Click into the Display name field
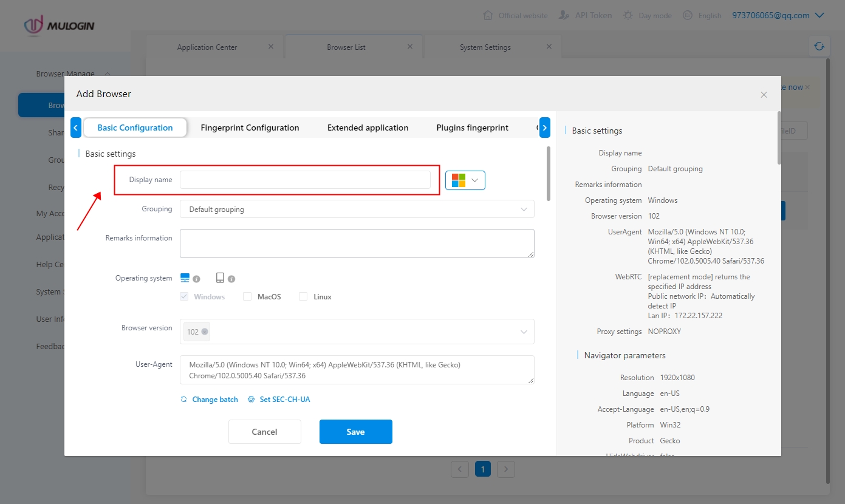 pos(305,180)
